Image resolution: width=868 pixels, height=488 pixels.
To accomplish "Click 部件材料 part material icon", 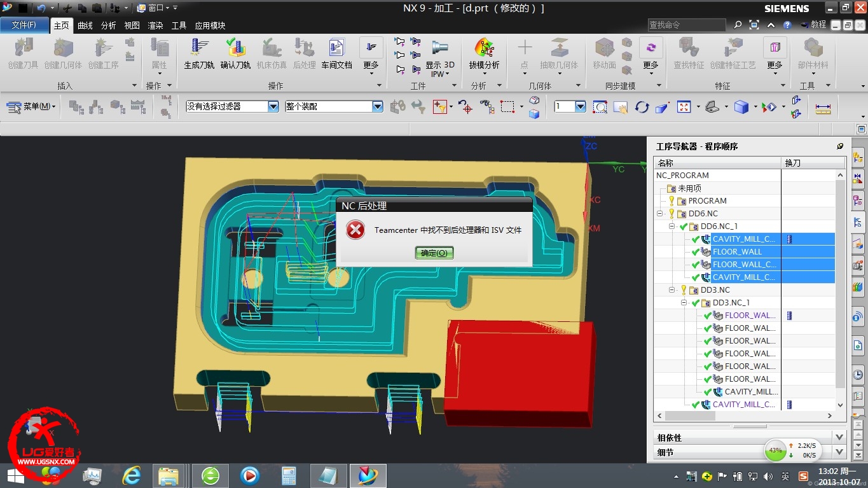I will coord(813,53).
